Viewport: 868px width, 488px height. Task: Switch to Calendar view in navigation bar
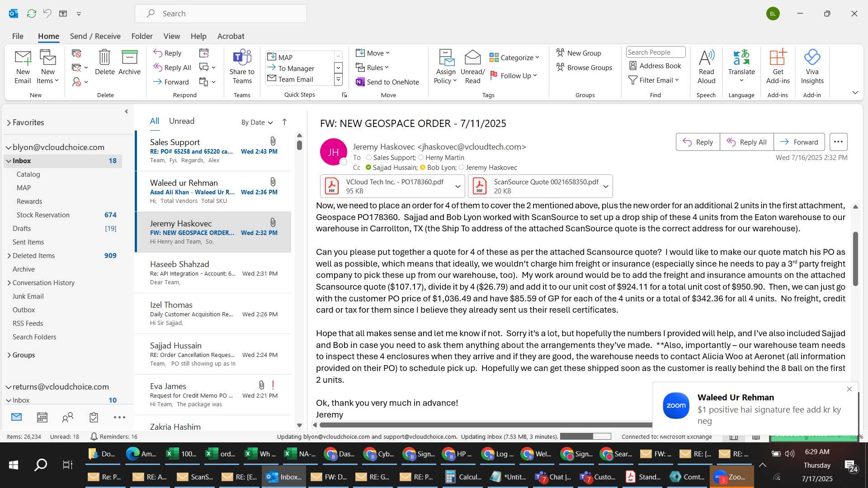point(42,417)
